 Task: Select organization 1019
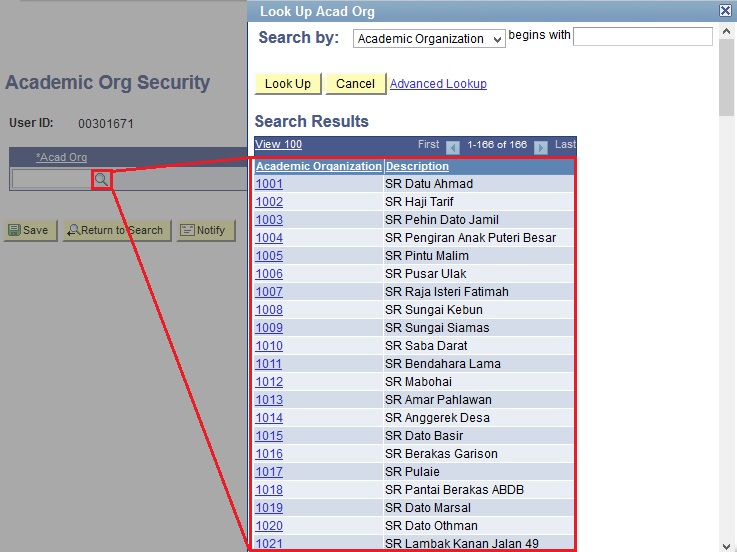(x=269, y=508)
